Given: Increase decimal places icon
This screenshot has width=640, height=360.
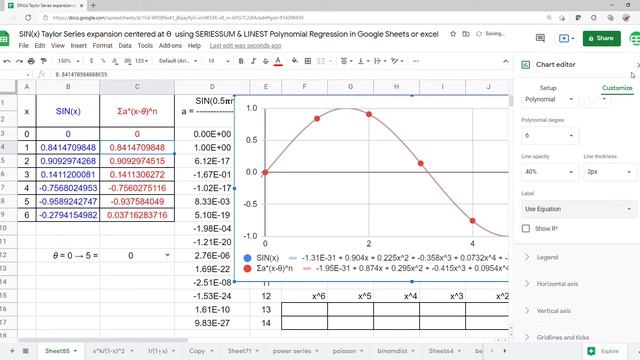Looking at the screenshot, I should coord(127,61).
